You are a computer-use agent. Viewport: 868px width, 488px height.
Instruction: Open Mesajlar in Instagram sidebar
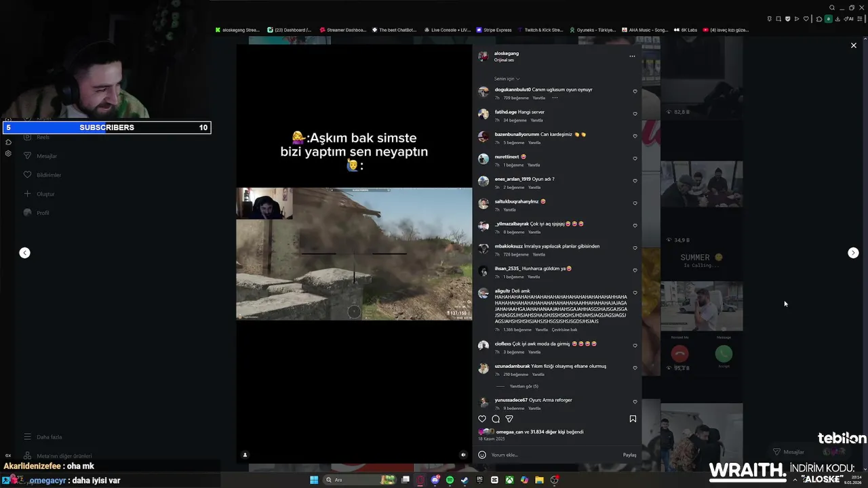(x=40, y=156)
